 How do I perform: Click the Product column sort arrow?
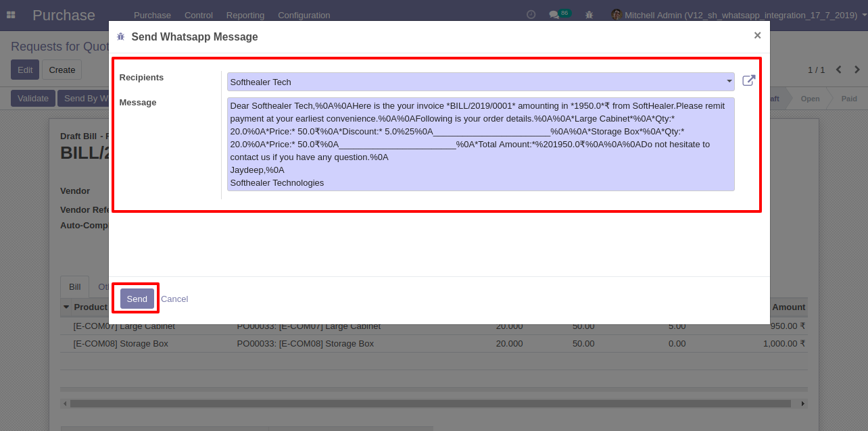[66, 307]
